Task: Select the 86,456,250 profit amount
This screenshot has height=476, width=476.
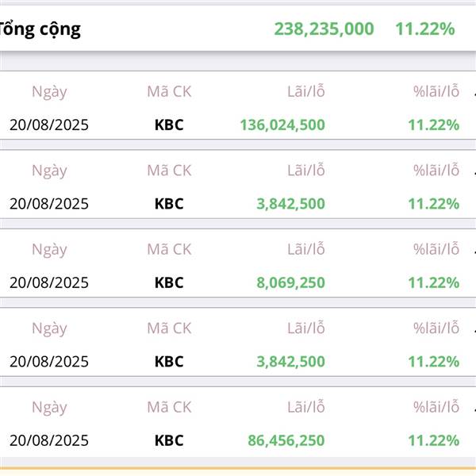Action: pyautogui.click(x=286, y=440)
